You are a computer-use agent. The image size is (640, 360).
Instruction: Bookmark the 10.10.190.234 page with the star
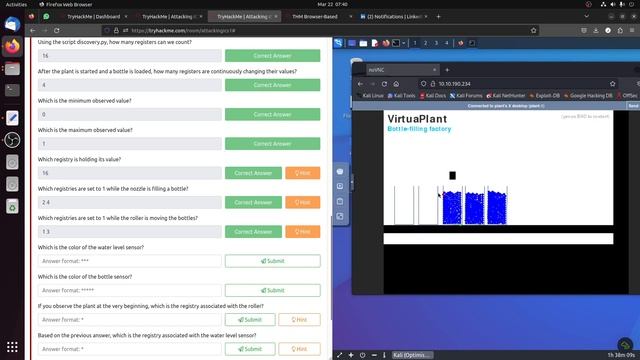pos(612,84)
